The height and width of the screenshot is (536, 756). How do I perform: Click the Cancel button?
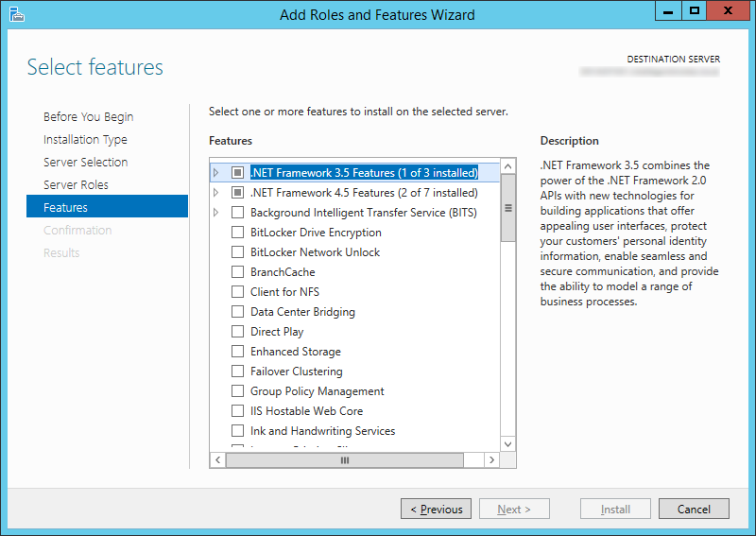click(x=694, y=509)
